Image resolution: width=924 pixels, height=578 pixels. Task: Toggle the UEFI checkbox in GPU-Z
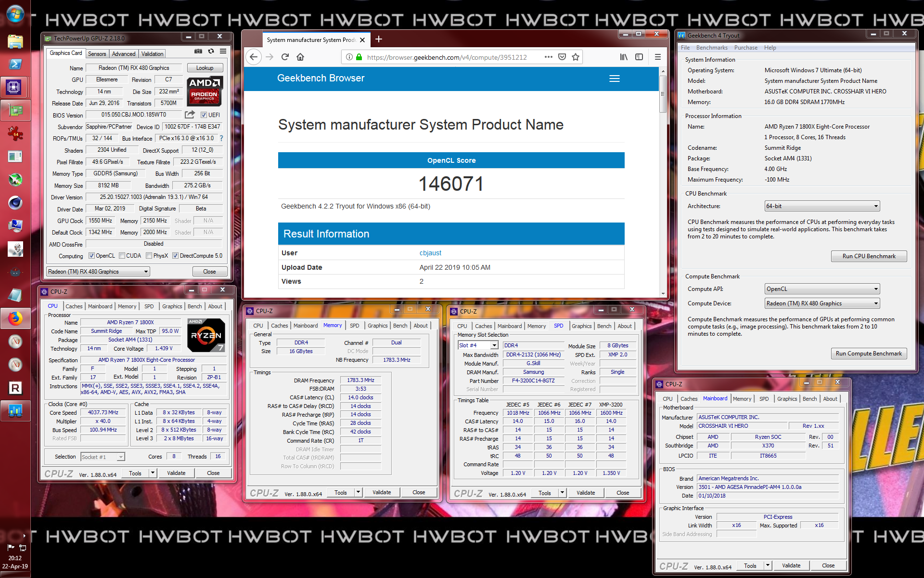(x=204, y=115)
